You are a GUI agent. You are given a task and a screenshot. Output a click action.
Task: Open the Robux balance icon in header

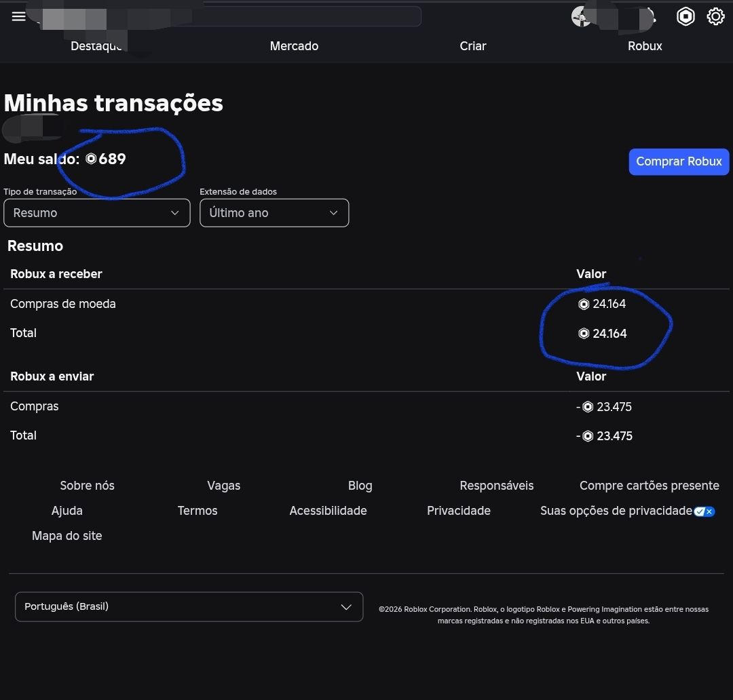(x=685, y=17)
